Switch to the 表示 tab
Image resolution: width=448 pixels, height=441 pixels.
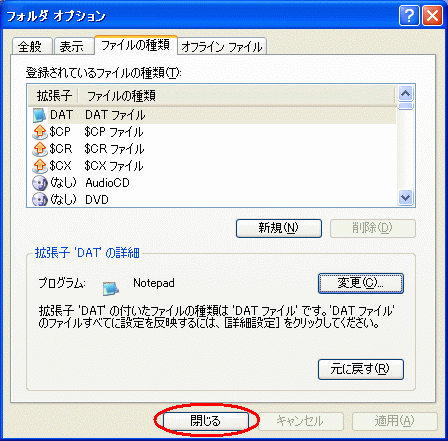(x=73, y=46)
